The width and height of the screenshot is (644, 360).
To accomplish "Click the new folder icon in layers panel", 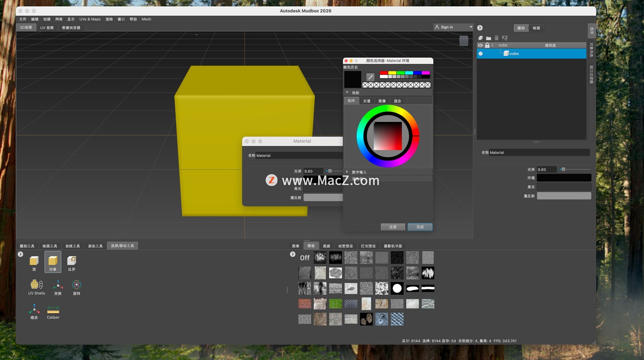I will pos(488,38).
